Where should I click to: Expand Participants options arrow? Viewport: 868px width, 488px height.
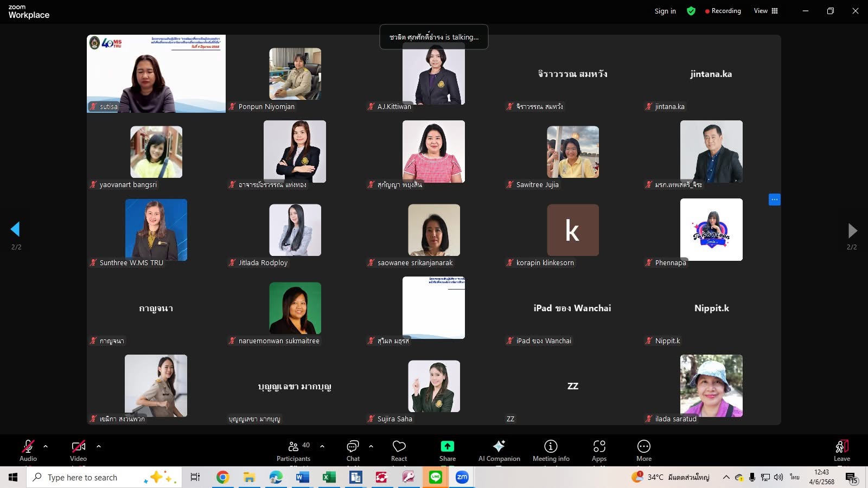322,446
